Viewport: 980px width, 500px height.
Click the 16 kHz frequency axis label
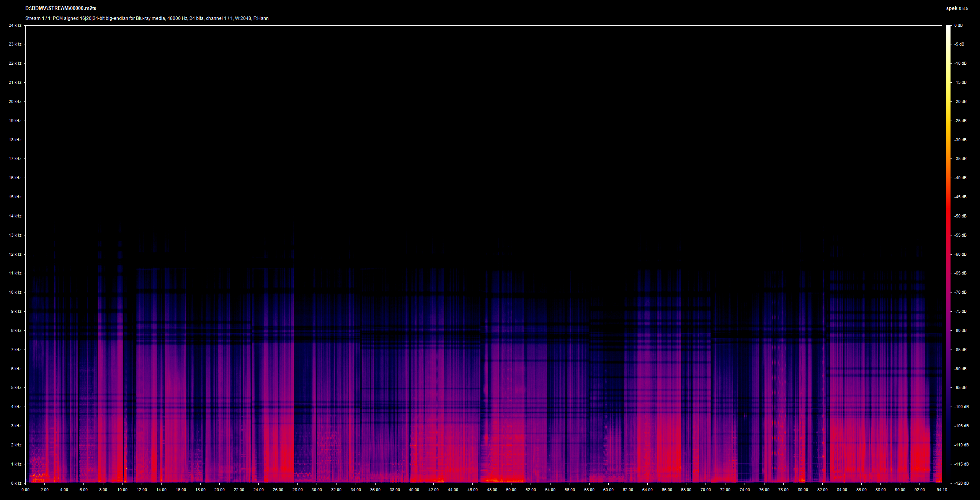click(x=15, y=178)
